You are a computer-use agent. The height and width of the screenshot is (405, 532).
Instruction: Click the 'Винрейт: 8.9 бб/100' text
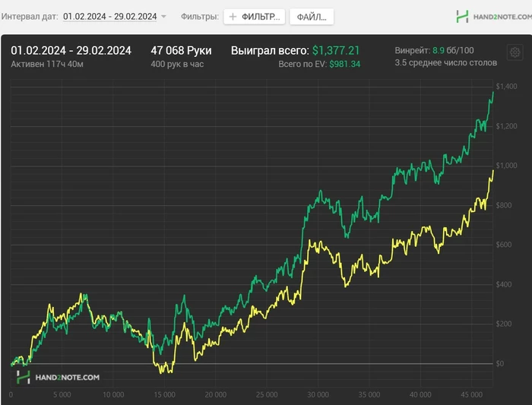tap(434, 51)
